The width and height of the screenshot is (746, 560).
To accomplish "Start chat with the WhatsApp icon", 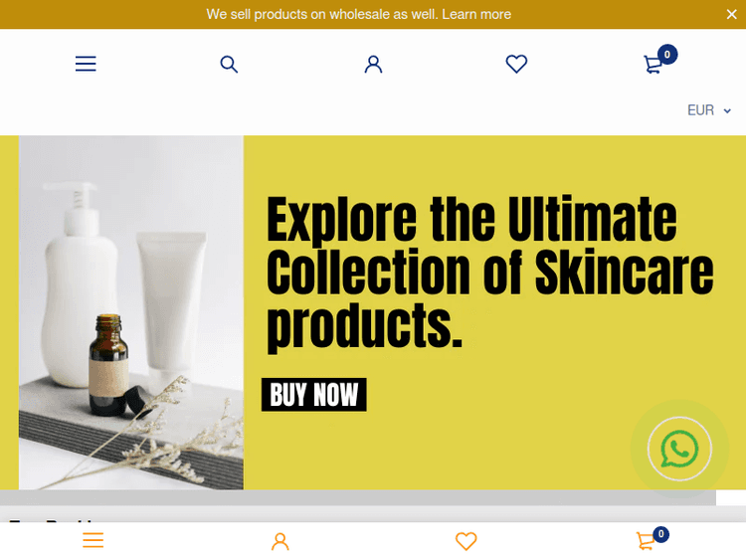I will 679,449.
